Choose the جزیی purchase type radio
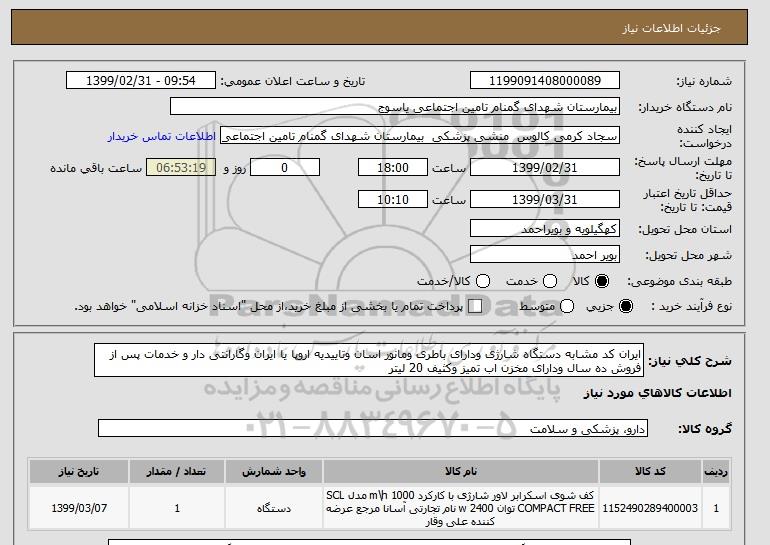The width and height of the screenshot is (770, 545). (x=626, y=306)
